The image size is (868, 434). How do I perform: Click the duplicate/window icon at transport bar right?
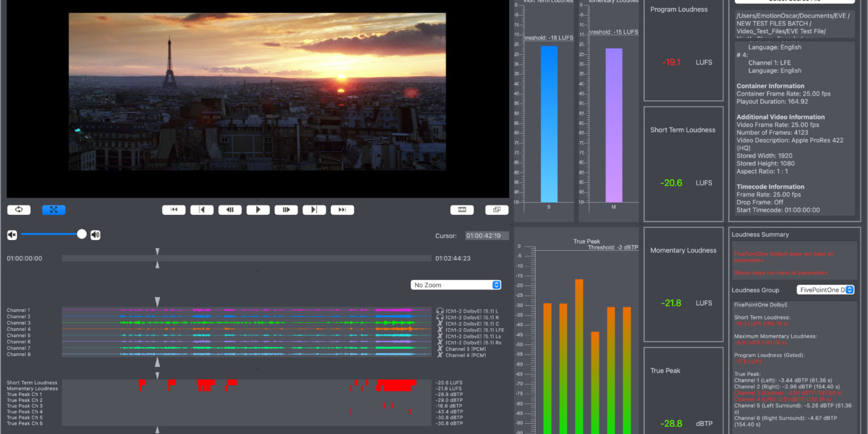pos(497,210)
